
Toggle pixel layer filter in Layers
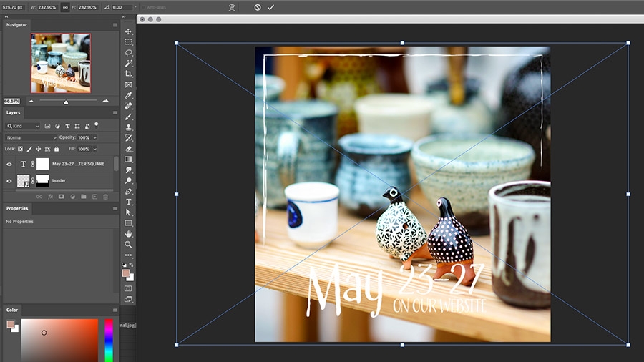coord(48,126)
